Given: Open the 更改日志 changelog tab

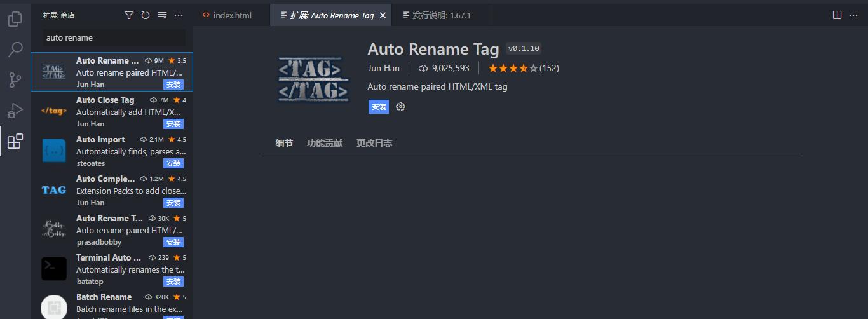Looking at the screenshot, I should tap(374, 143).
